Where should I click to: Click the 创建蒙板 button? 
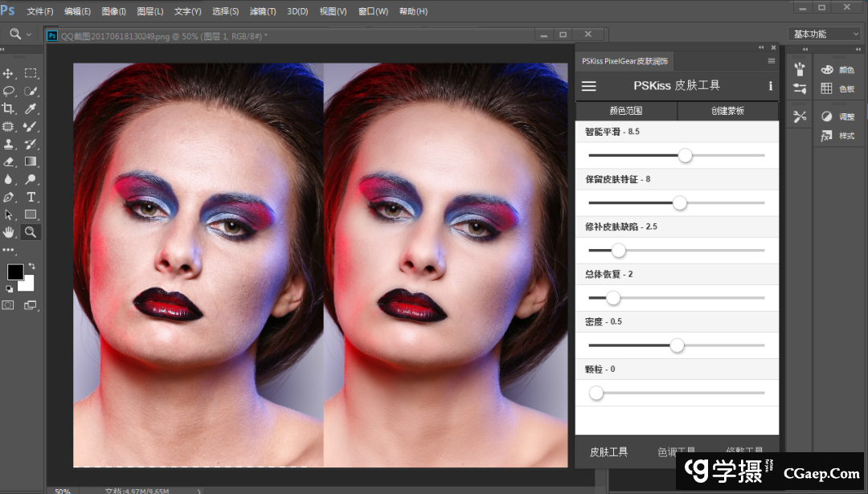pos(727,111)
